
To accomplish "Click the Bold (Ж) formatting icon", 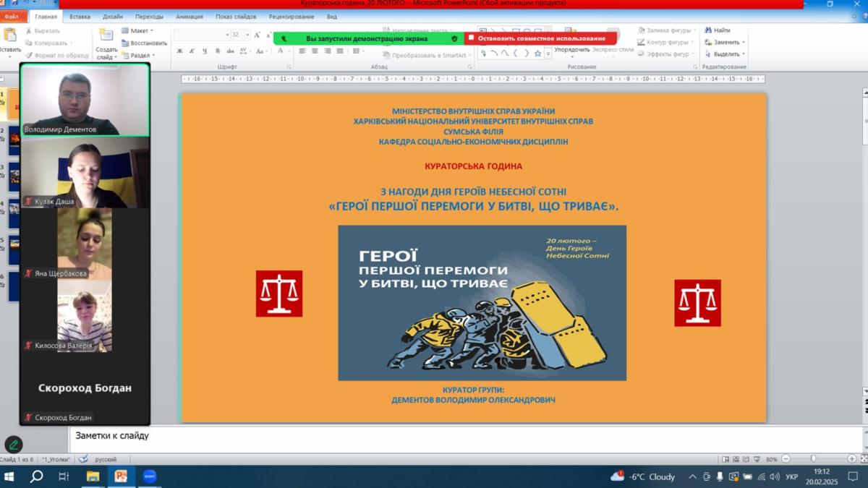I will pyautogui.click(x=180, y=51).
